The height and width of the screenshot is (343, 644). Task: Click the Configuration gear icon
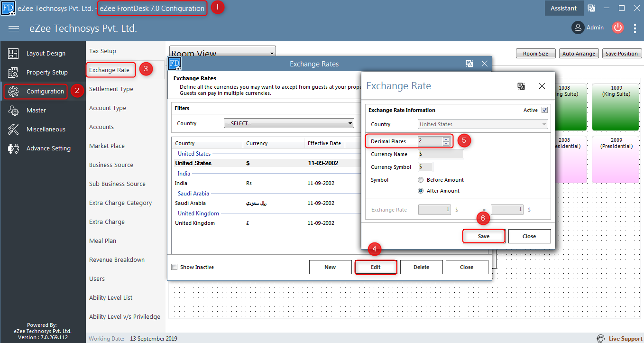click(13, 92)
